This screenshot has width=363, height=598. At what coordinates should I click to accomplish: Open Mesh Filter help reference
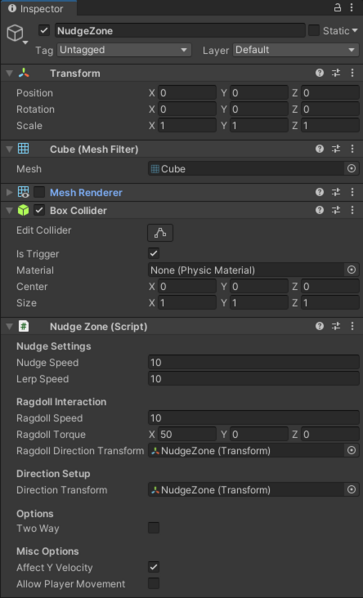click(320, 149)
